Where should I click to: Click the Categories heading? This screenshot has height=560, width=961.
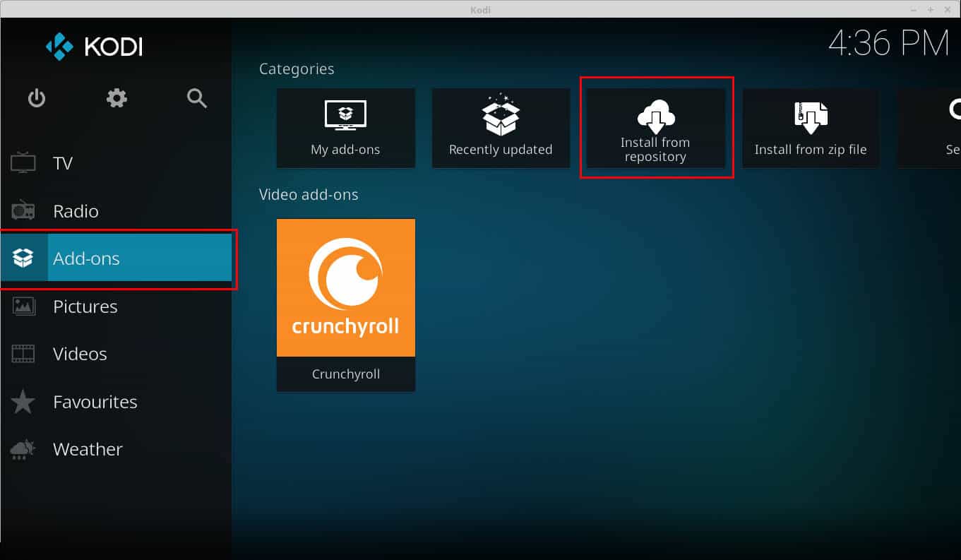(x=297, y=69)
